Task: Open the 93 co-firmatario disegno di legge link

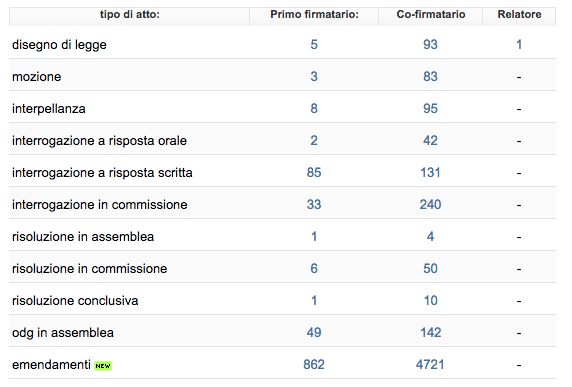Action: 430,44
